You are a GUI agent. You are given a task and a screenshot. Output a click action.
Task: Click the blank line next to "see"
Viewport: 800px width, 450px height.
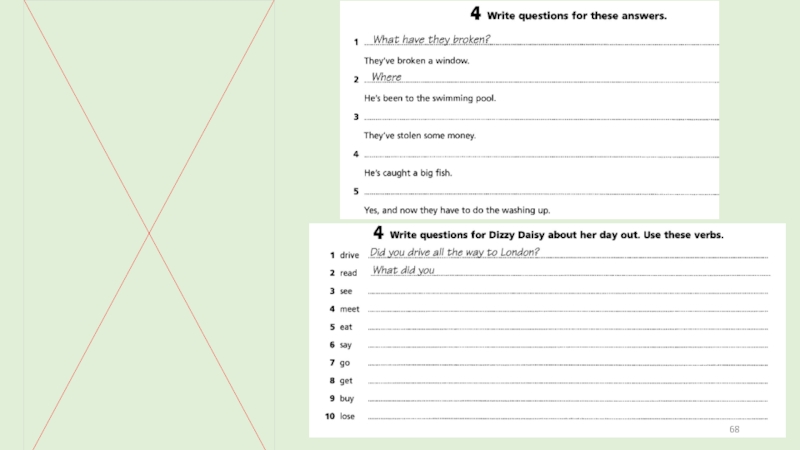point(567,291)
